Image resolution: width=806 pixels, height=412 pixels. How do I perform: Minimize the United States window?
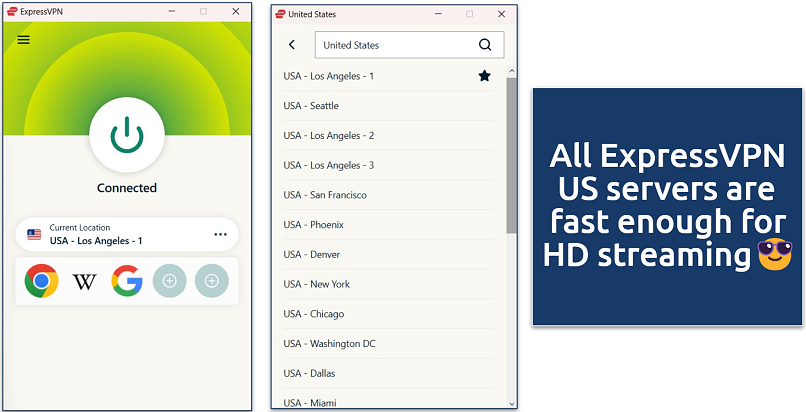click(438, 14)
